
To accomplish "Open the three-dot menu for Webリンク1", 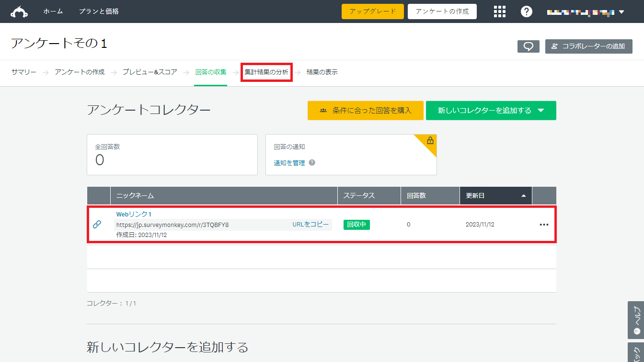I will (544, 225).
